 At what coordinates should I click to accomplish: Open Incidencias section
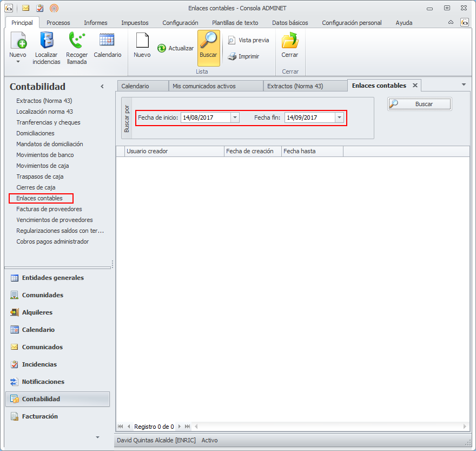[x=58, y=364]
